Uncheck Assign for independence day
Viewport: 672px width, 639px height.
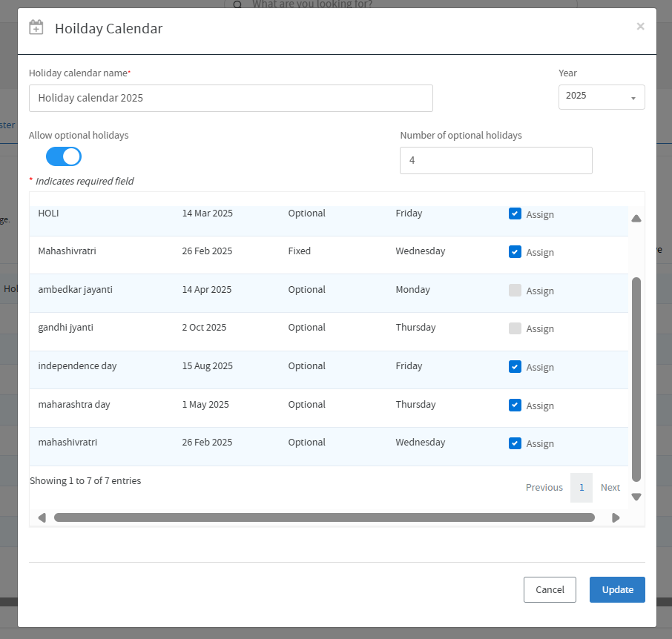tap(515, 367)
